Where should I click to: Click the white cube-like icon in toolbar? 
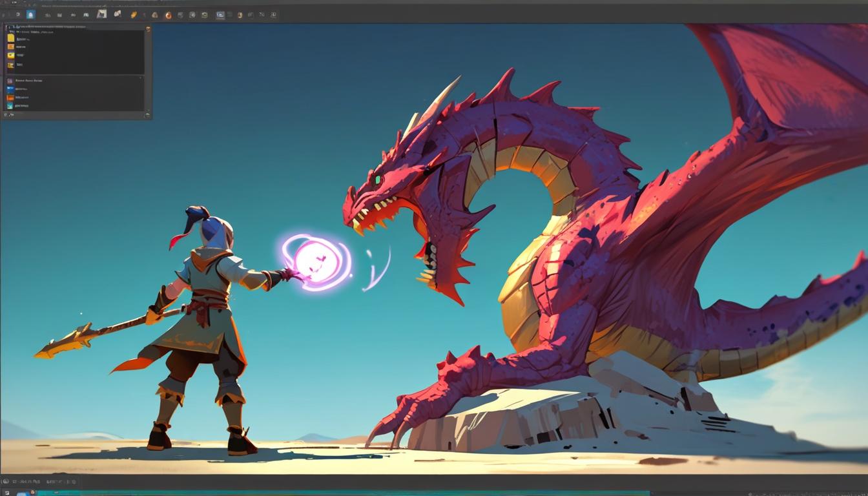(x=118, y=14)
